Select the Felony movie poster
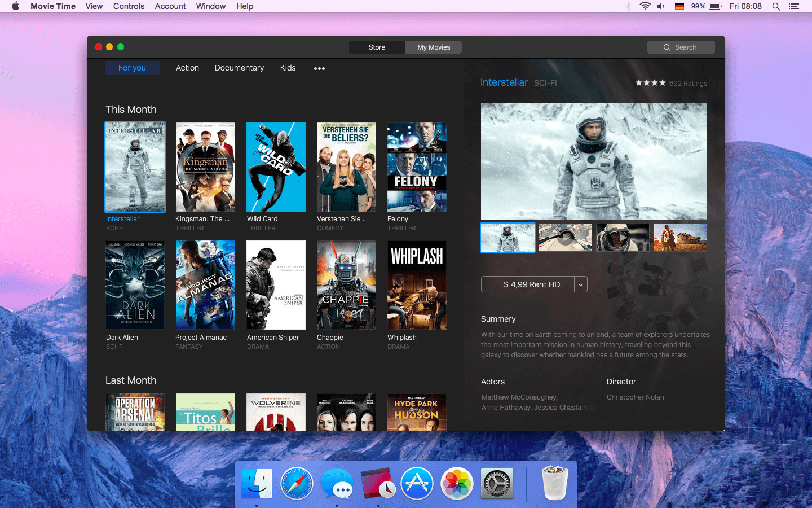This screenshot has height=508, width=812. 417,167
